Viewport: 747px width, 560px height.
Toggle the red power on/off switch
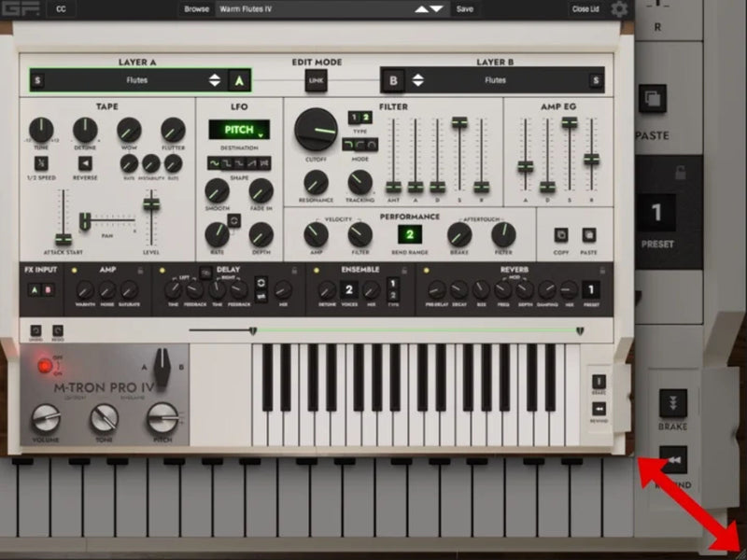point(44,366)
